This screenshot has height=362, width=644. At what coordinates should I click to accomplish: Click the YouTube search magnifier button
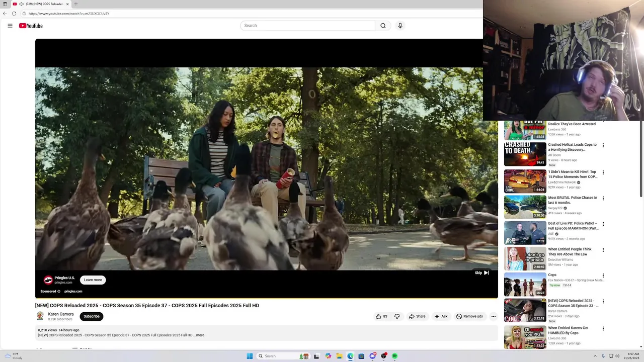(383, 26)
